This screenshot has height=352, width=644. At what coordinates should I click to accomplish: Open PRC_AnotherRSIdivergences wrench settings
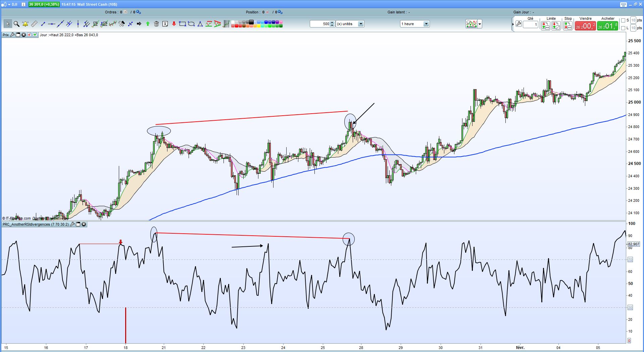pyautogui.click(x=72, y=224)
